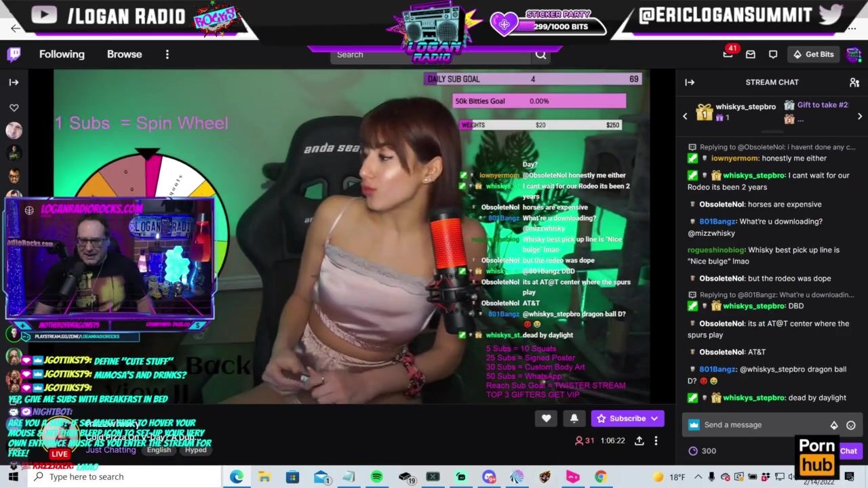Expand the left sidebar with arrow
Image resolution: width=868 pixels, height=488 pixels.
pos(14,82)
